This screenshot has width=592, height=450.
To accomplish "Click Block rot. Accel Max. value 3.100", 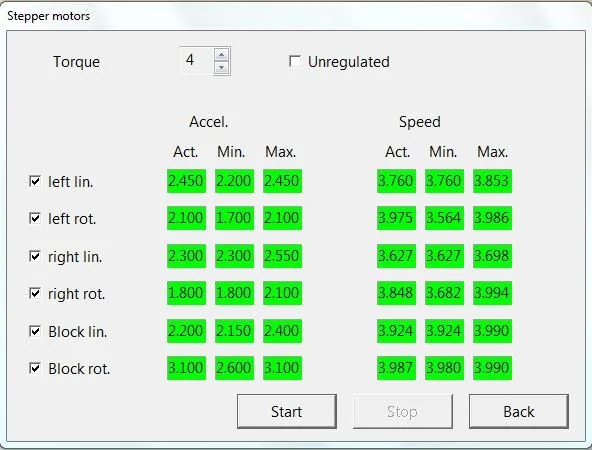I will tap(282, 368).
